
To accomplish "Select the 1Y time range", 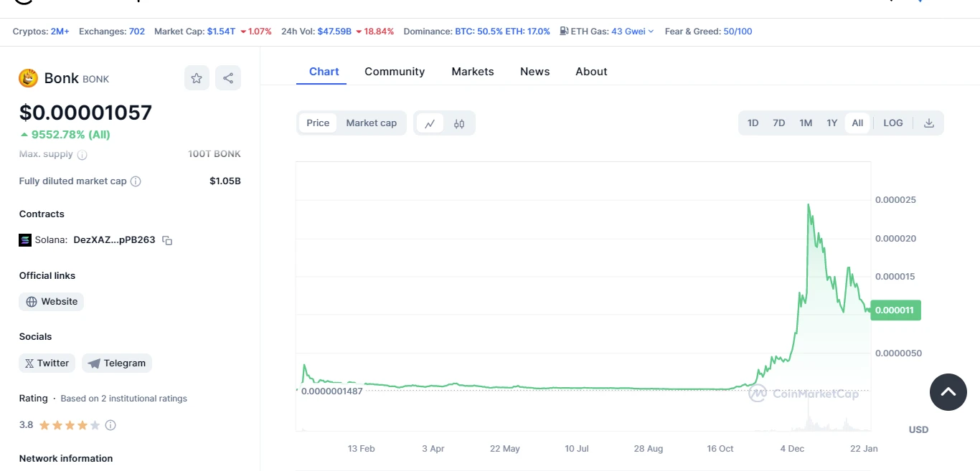I will [831, 123].
